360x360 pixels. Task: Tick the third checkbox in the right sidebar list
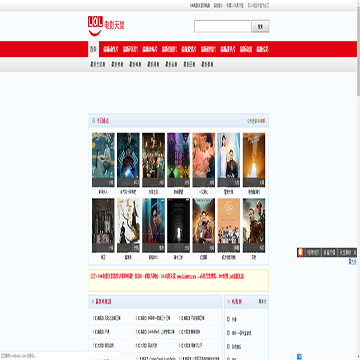tap(228, 346)
